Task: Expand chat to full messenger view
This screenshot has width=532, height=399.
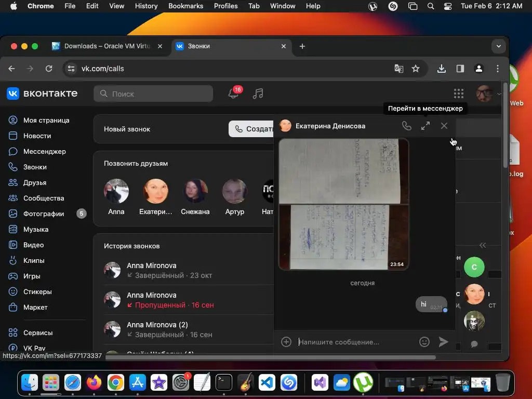Action: 425,126
